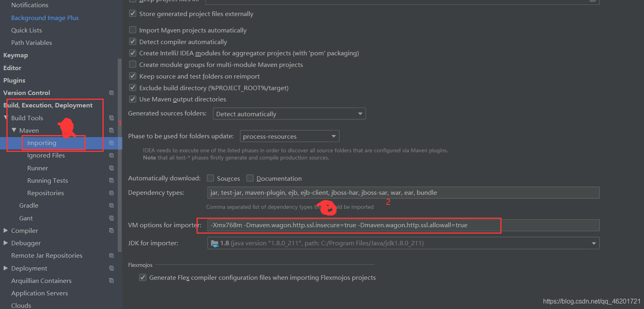Select Quick Lists settings item
The width and height of the screenshot is (644, 309).
click(26, 30)
